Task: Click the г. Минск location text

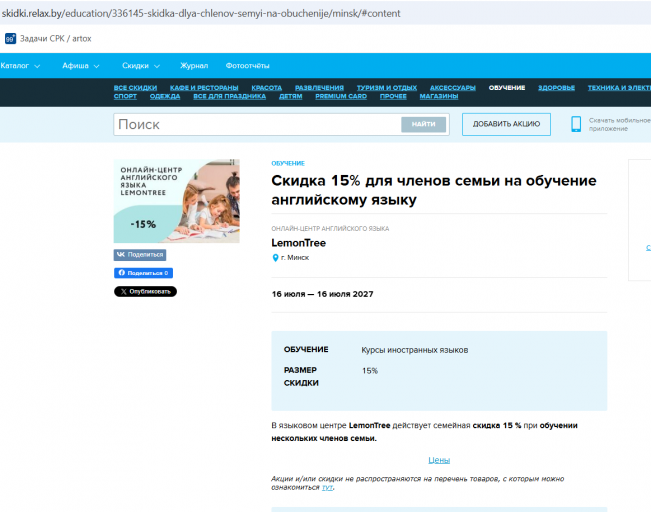Action: coord(295,257)
